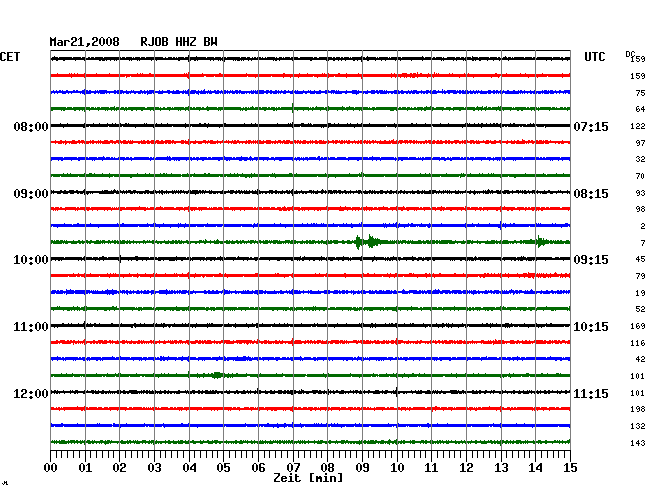Click DC column value 143

pyautogui.click(x=638, y=443)
